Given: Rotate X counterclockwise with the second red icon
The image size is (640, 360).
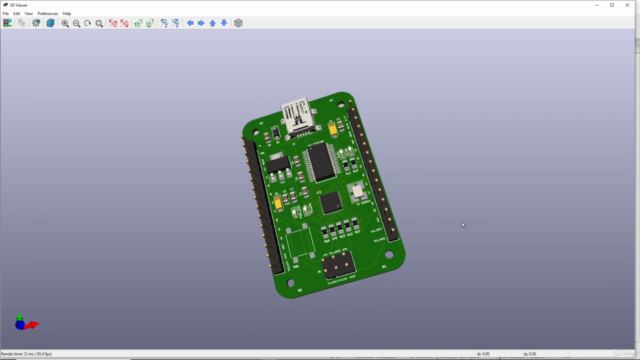Looking at the screenshot, I should pos(124,23).
